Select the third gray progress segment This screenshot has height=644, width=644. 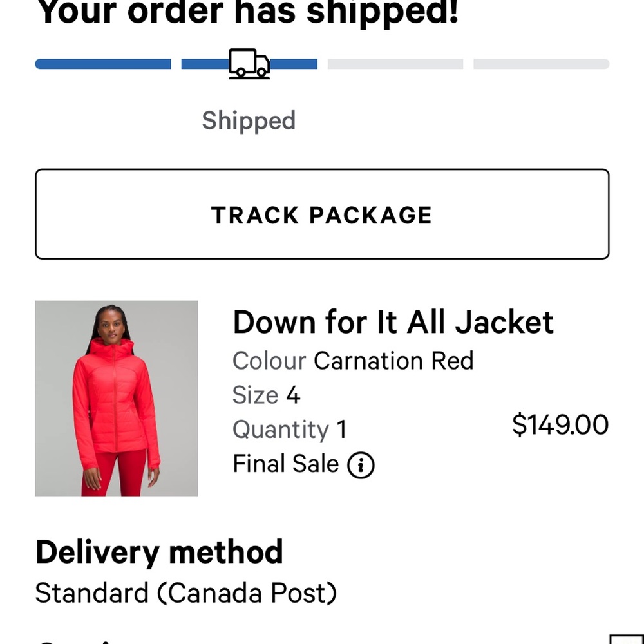click(x=395, y=63)
